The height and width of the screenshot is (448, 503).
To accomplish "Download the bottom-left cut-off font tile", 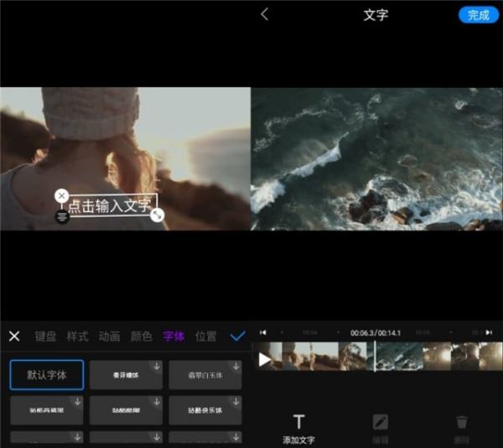I will tap(77, 436).
